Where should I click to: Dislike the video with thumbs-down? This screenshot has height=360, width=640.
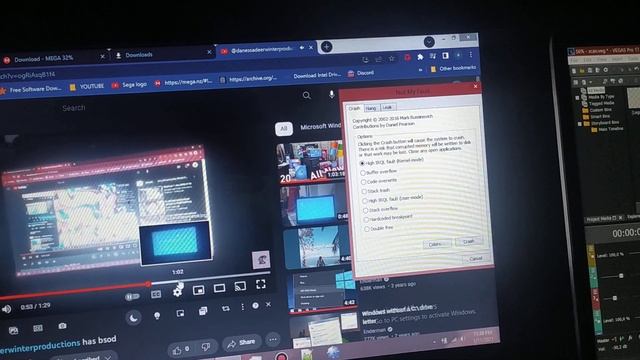206,347
